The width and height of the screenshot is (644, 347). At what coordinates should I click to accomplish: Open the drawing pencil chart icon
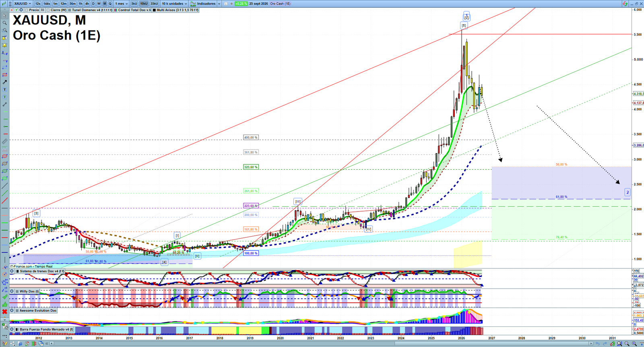pyautogui.click(x=5, y=344)
